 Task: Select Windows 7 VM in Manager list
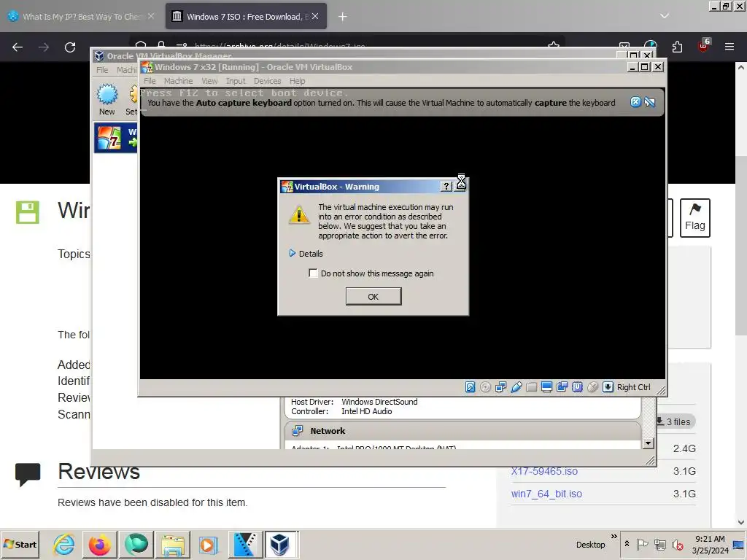tap(116, 138)
